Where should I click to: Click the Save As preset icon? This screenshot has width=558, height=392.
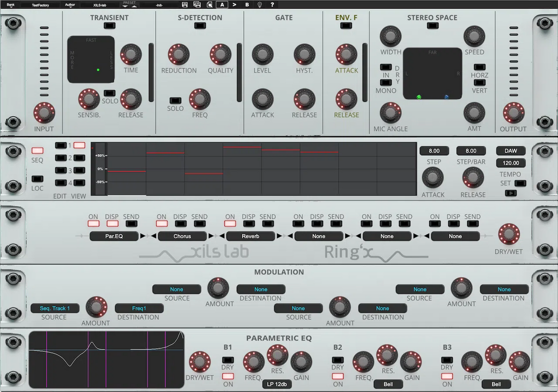coord(196,4)
